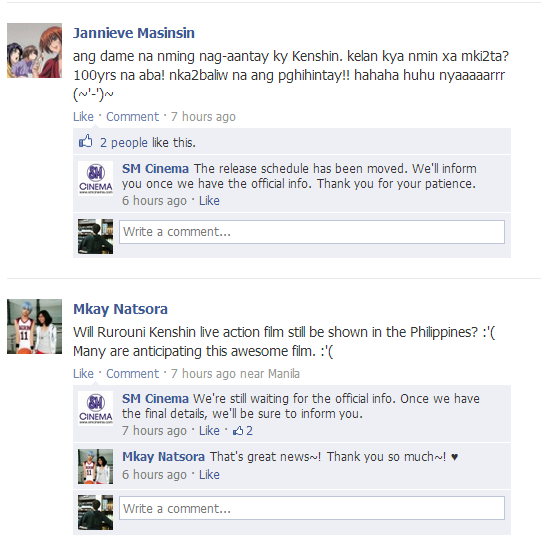The image size is (541, 544).
Task: Open Mkay Natsora's small avatar in reply
Action: pyautogui.click(x=95, y=466)
